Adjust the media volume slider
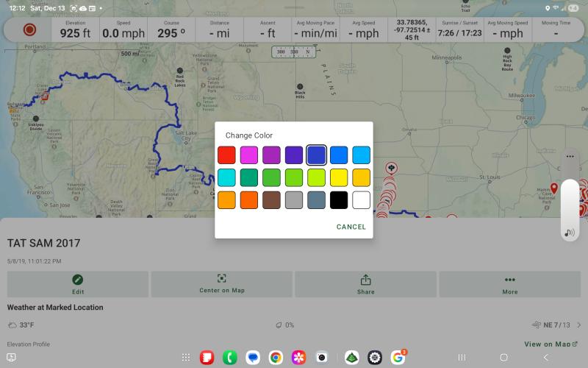The width and height of the screenshot is (588, 368). coord(570,210)
